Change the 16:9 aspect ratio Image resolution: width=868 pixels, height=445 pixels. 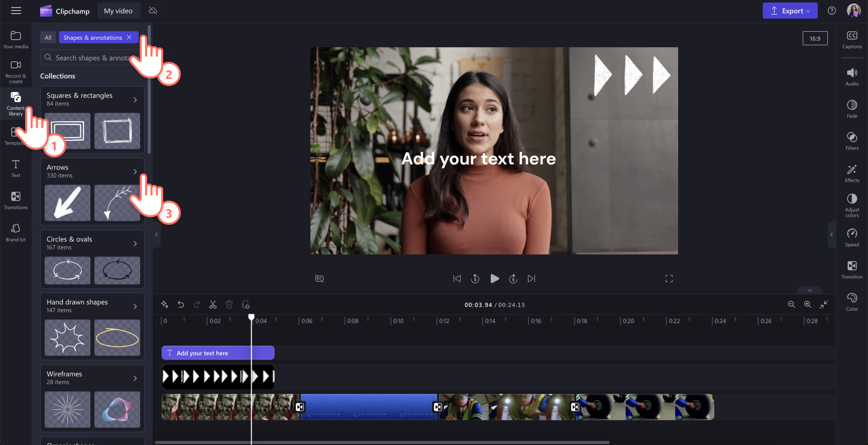pos(815,38)
